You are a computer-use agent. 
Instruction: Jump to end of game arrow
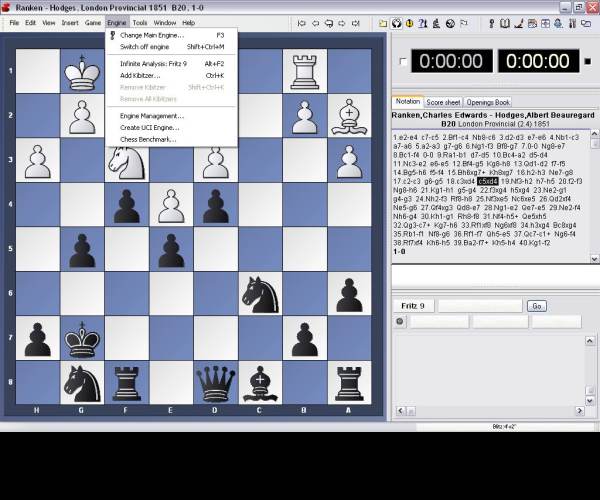[355, 24]
